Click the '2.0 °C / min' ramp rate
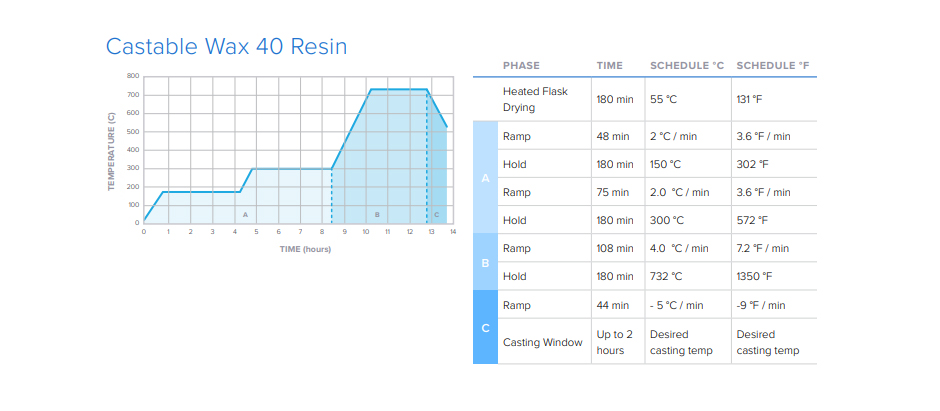The width and height of the screenshot is (940, 411). point(679,192)
